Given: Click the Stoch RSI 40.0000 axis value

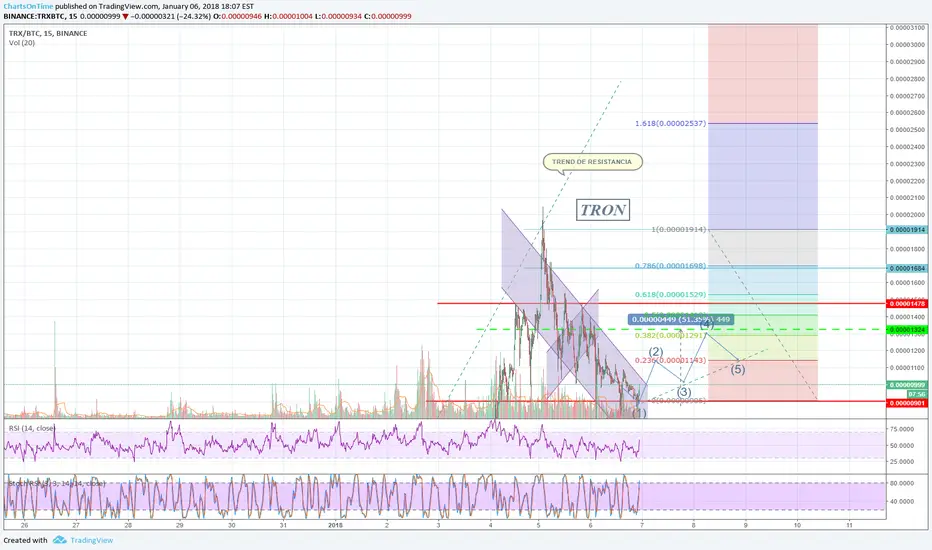Looking at the screenshot, I should tap(902, 501).
